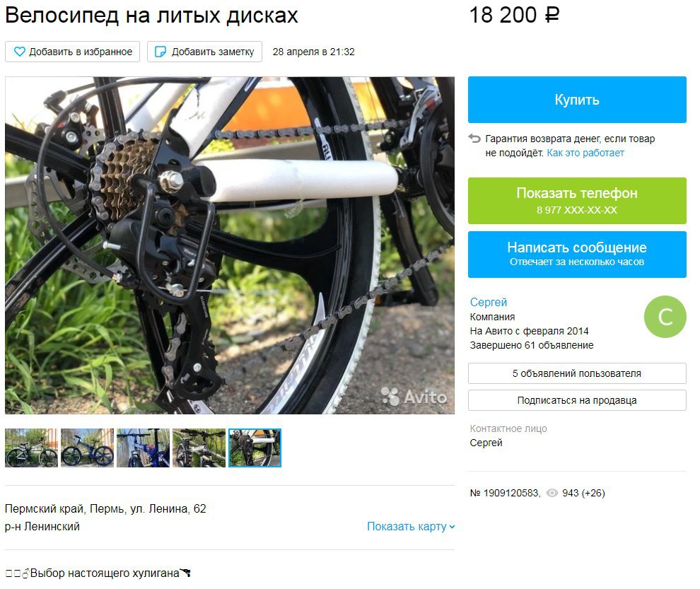Select second thumbnail of blue bike
Screen dimensions: 700x589
[87, 448]
